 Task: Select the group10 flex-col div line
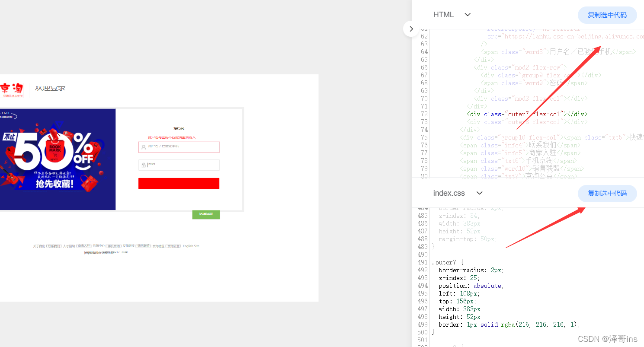tap(552, 137)
